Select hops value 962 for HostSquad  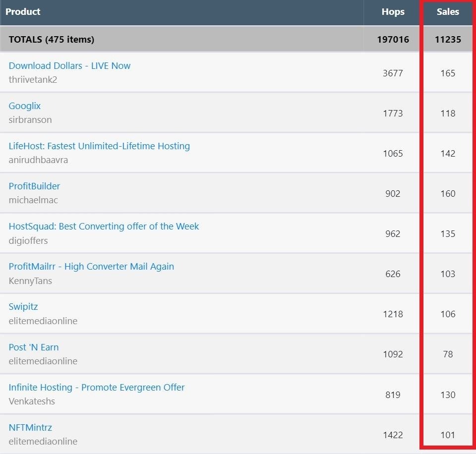coord(393,233)
